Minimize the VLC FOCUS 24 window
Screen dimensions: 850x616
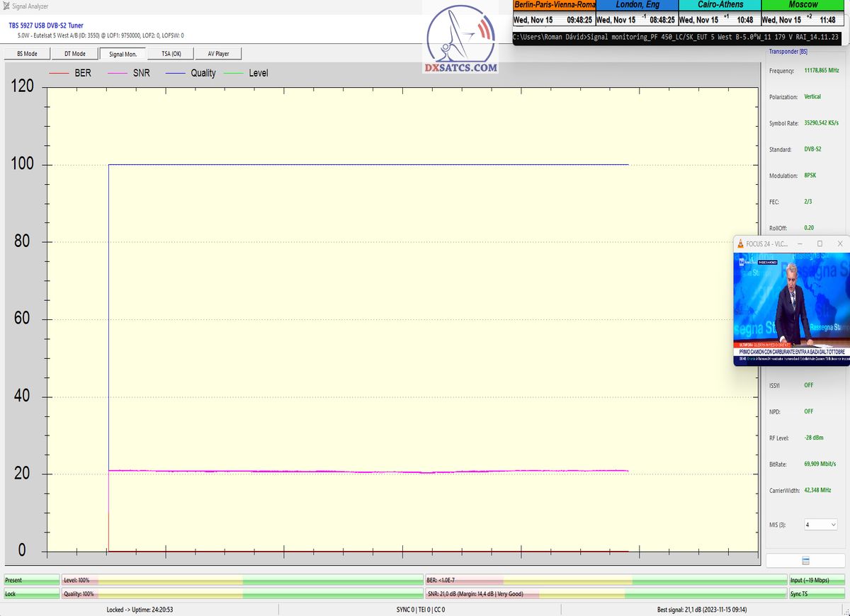tap(800, 244)
